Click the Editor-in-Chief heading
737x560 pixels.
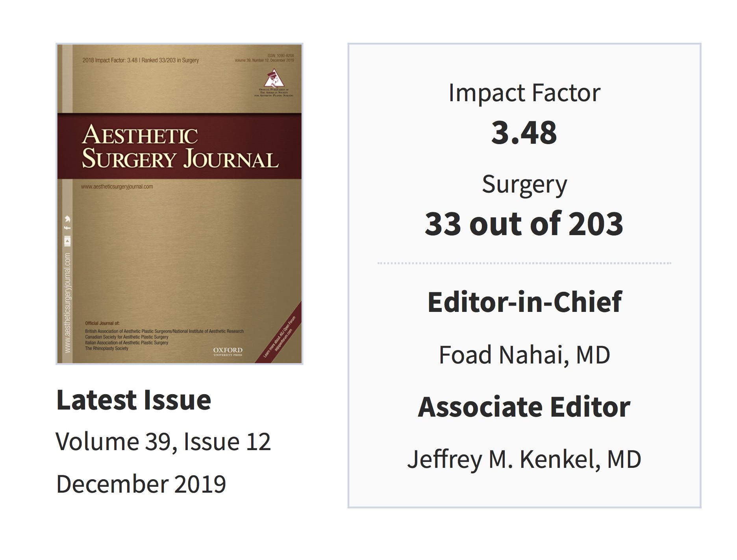pyautogui.click(x=524, y=302)
